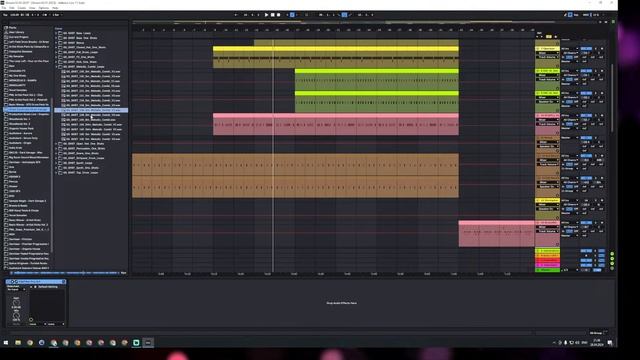Click the Set locator button
640x360 pixels.
pos(549,37)
